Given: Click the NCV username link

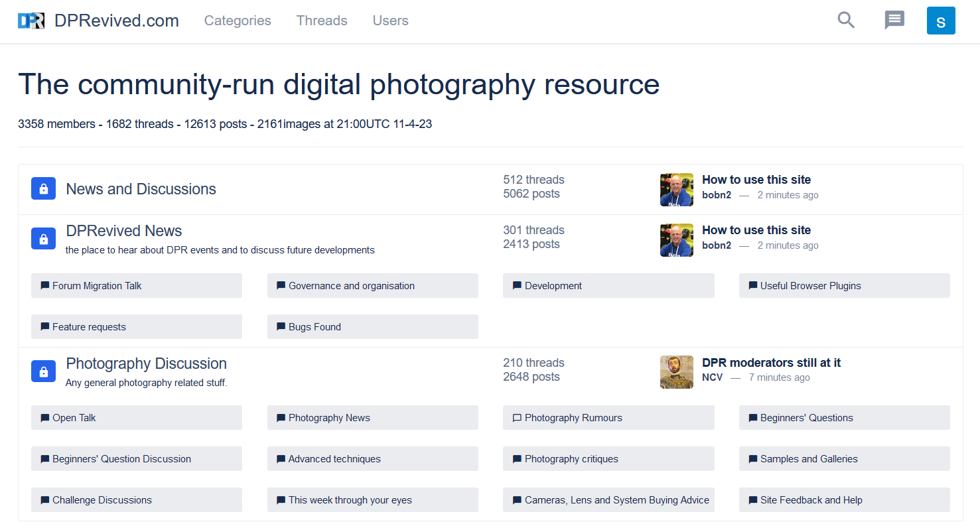Looking at the screenshot, I should click(712, 377).
